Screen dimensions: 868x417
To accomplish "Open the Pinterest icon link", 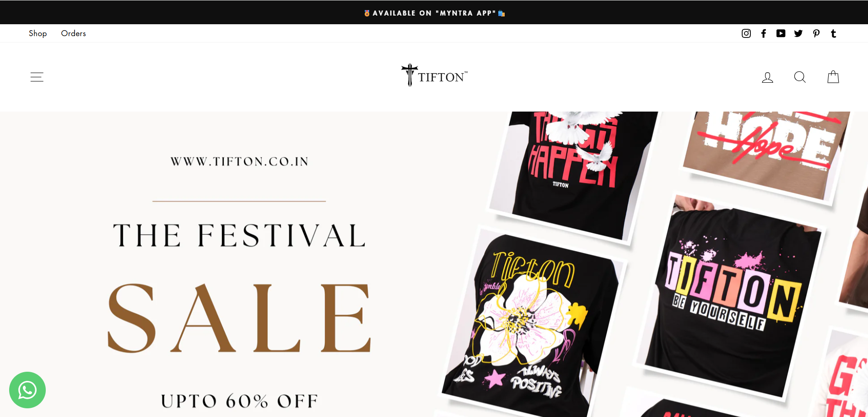I will 816,33.
